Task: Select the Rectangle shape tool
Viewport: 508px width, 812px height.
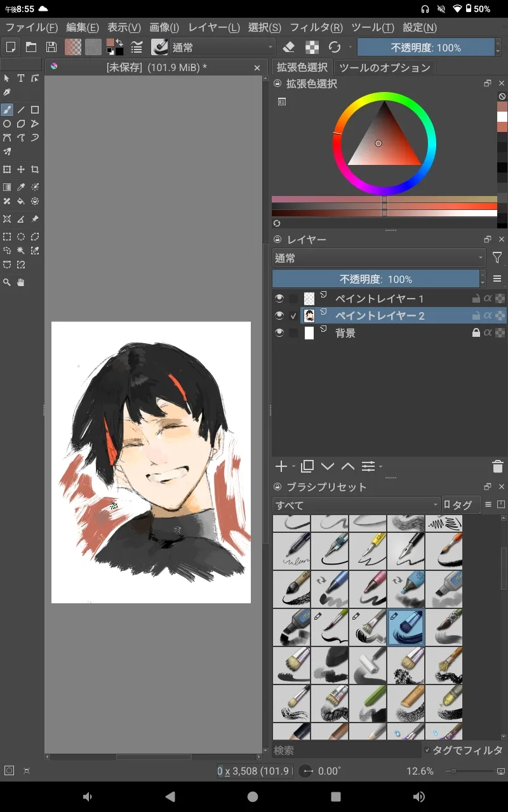Action: (x=35, y=110)
